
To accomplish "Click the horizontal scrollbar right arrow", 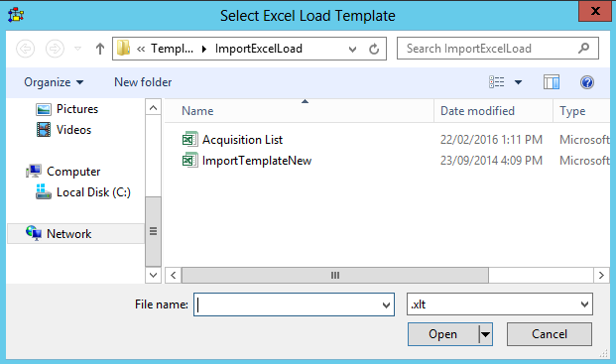I will [x=601, y=276].
